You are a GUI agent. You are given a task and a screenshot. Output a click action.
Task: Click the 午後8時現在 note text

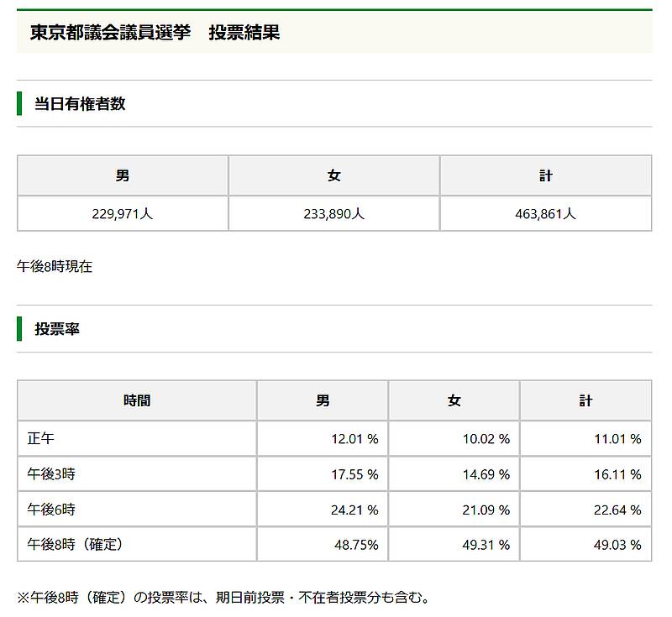click(x=55, y=266)
